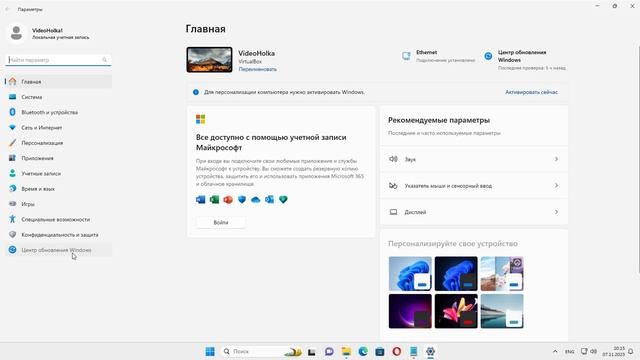The width and height of the screenshot is (640, 360).
Task: Click the green heart Family Safety icon
Action: point(283,200)
